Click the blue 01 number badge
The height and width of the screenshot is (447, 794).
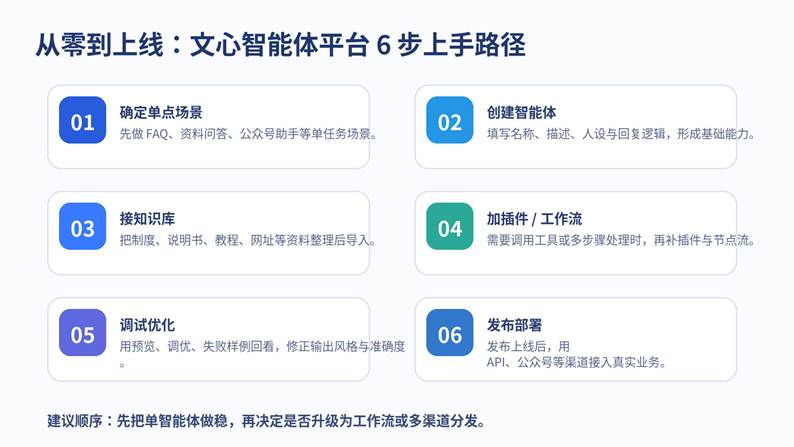(x=82, y=121)
